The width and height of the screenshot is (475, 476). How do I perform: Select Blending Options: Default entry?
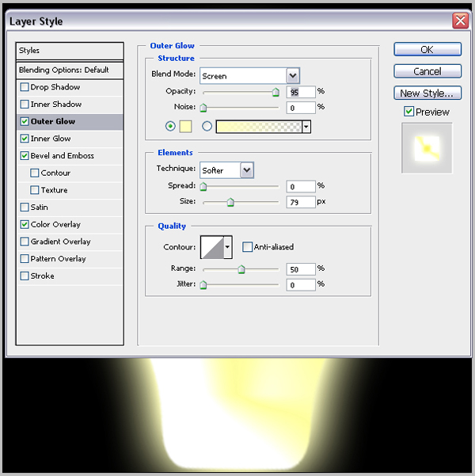[x=70, y=70]
